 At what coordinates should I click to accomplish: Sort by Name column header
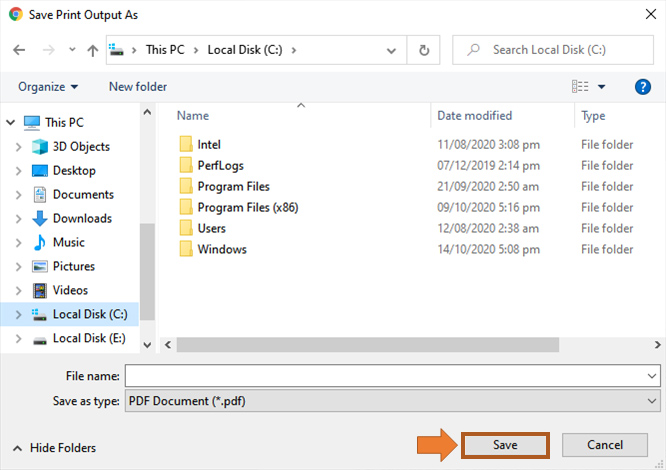(x=193, y=115)
